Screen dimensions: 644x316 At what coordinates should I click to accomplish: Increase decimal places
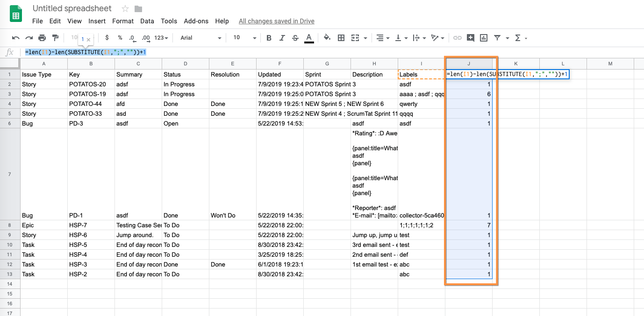pos(145,38)
